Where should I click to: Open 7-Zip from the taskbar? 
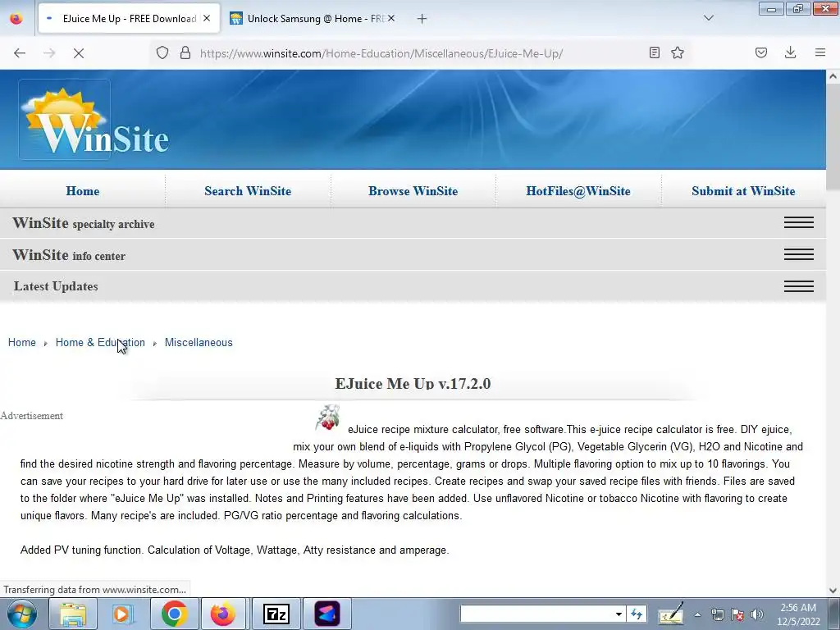(x=276, y=614)
